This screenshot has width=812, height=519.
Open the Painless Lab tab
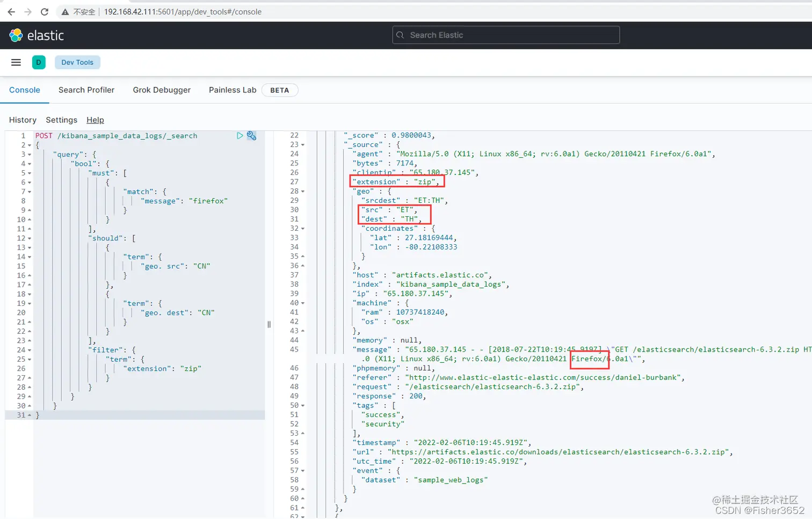pos(233,90)
